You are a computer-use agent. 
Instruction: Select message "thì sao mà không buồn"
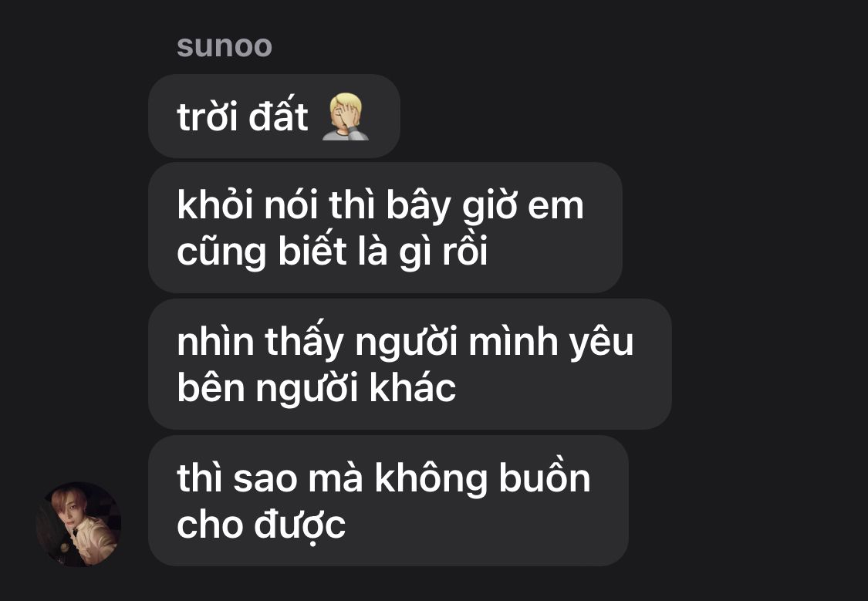click(388, 501)
